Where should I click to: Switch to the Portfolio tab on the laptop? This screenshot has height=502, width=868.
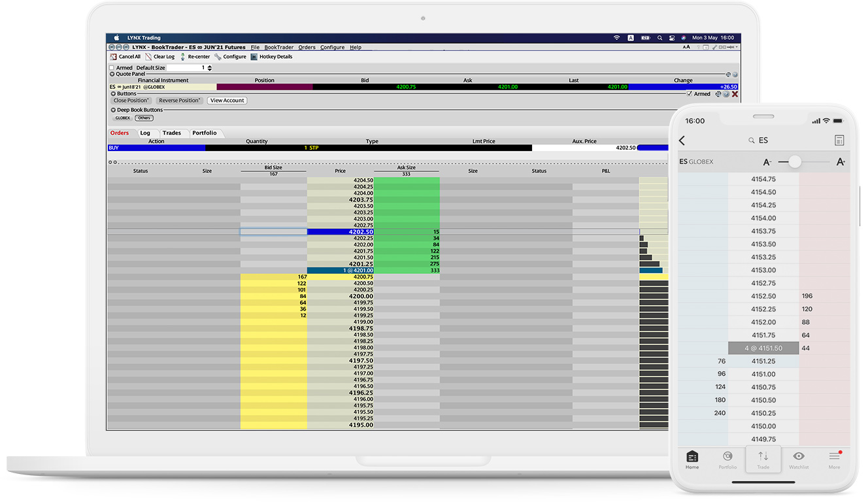pyautogui.click(x=205, y=133)
